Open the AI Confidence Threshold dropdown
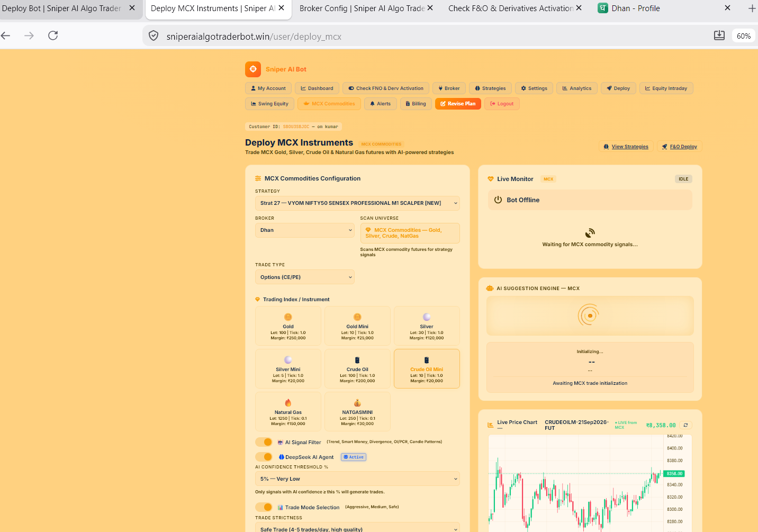This screenshot has height=532, width=758. click(357, 479)
